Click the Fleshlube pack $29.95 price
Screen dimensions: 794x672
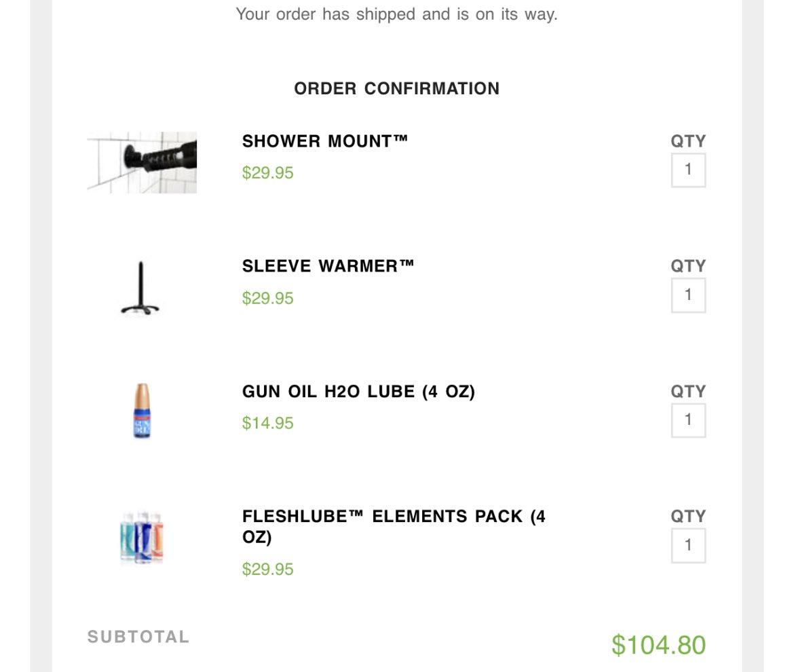pos(267,569)
